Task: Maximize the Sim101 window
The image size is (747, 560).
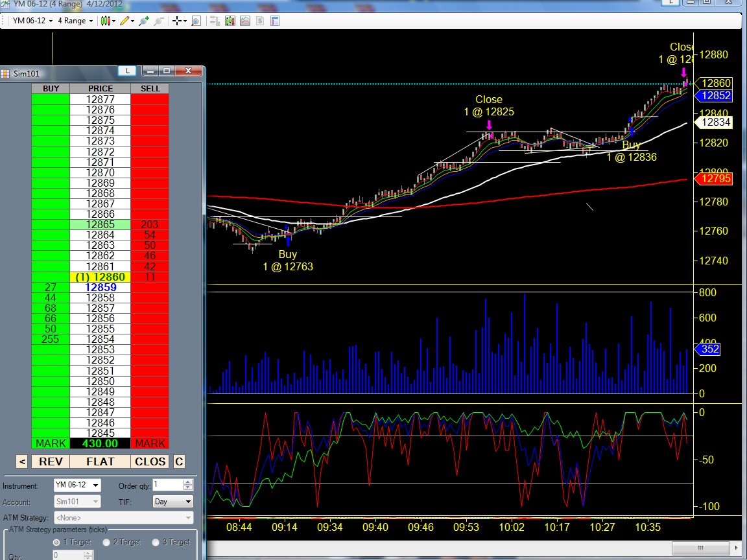Action: click(x=167, y=71)
